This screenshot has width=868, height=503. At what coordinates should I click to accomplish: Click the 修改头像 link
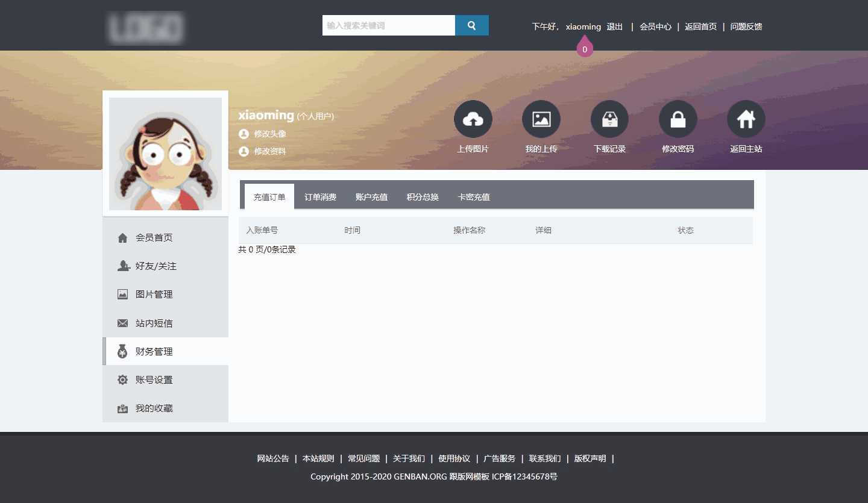click(x=269, y=134)
